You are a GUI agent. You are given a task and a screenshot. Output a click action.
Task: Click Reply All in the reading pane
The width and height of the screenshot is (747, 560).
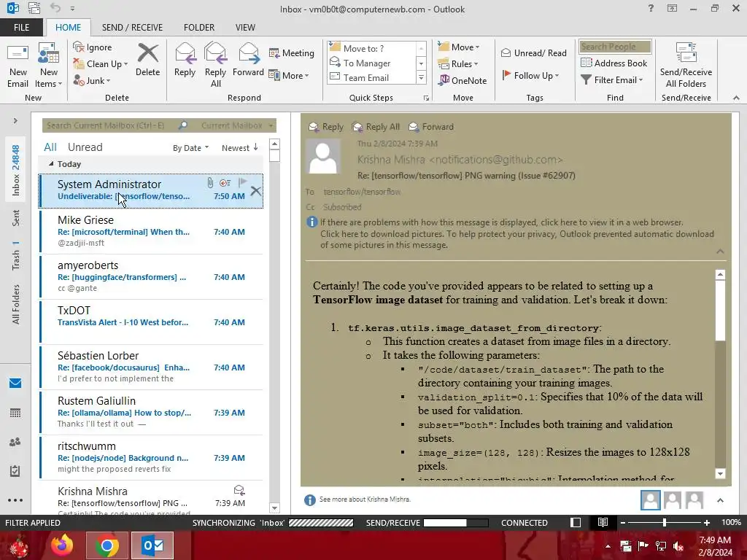(x=376, y=127)
